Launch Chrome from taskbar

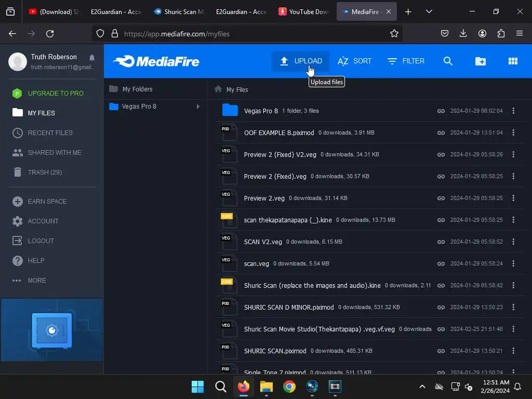pyautogui.click(x=289, y=387)
